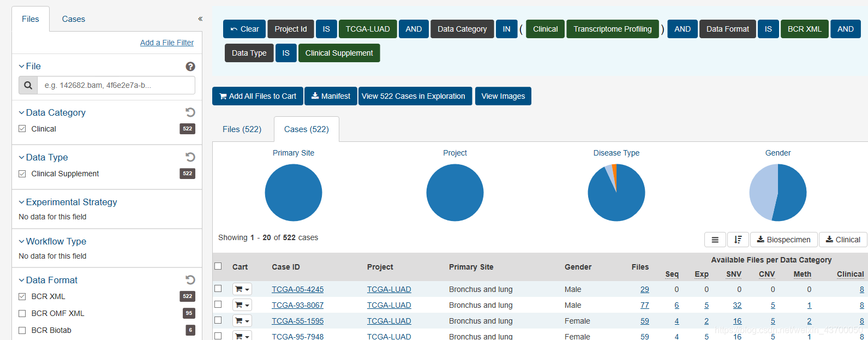Screen dimensions: 868x340
Task: Collapse the Experimental Strategy facet section
Action: pos(68,202)
